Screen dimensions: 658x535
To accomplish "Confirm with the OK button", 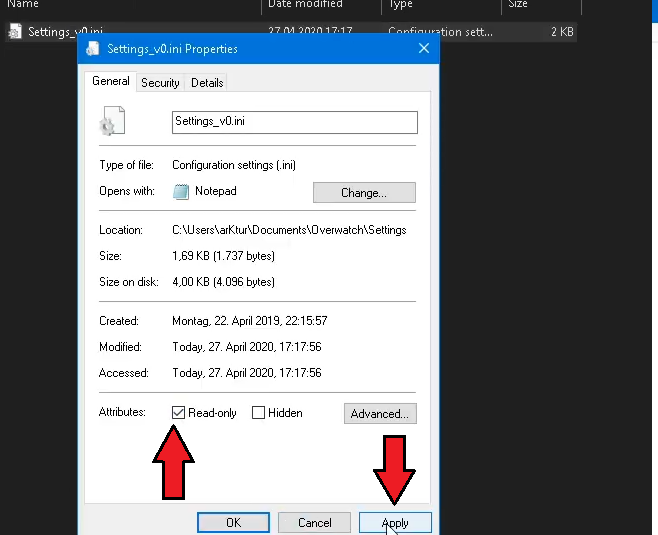I will (233, 523).
